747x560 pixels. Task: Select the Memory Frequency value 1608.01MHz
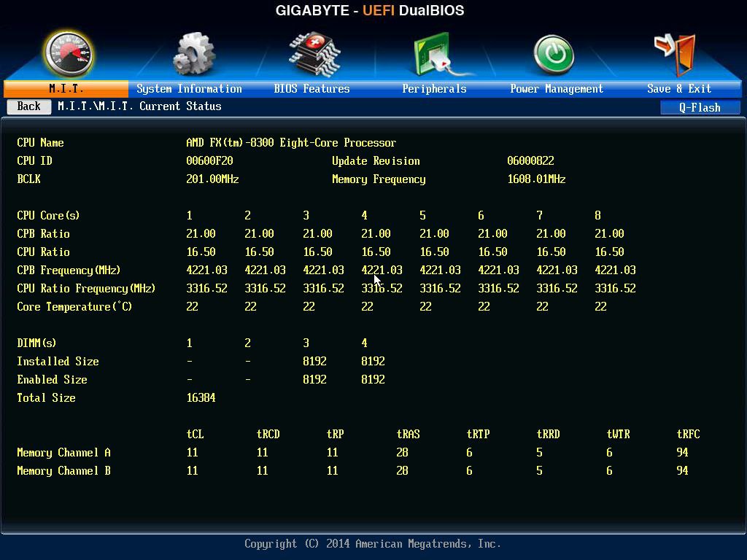click(x=536, y=179)
